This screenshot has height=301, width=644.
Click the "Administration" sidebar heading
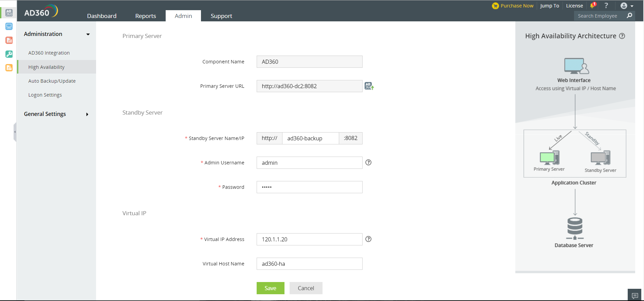(43, 34)
